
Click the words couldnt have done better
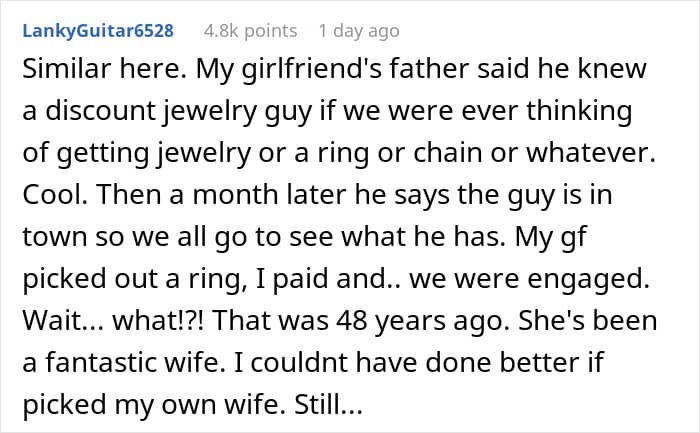[415, 362]
